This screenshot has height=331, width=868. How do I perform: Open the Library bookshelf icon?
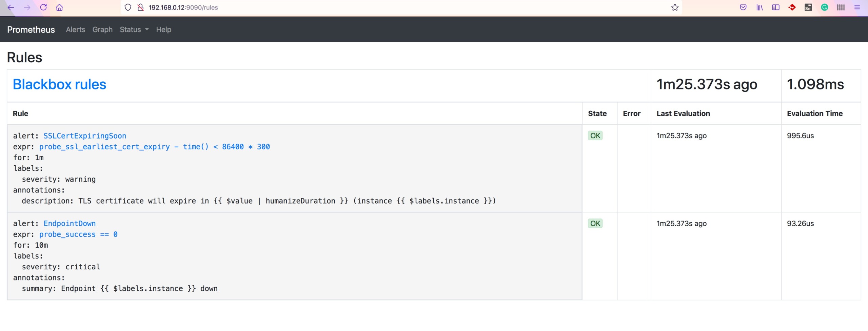[759, 7]
